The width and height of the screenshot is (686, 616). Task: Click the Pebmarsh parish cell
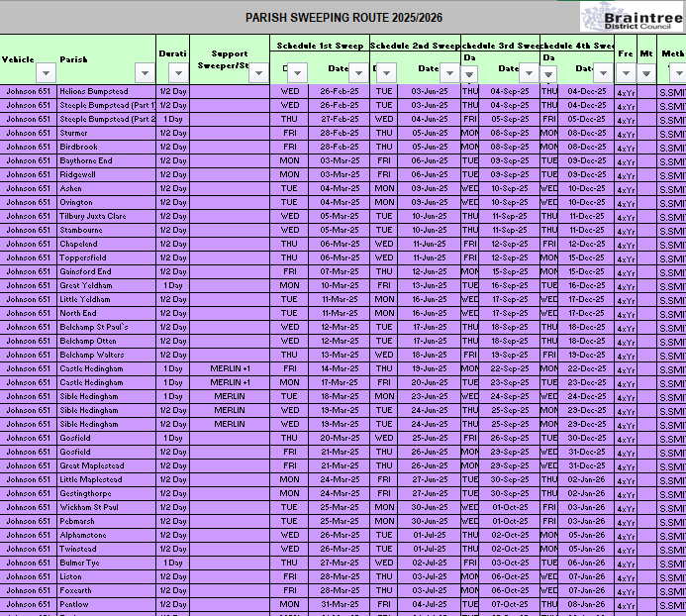[106, 521]
